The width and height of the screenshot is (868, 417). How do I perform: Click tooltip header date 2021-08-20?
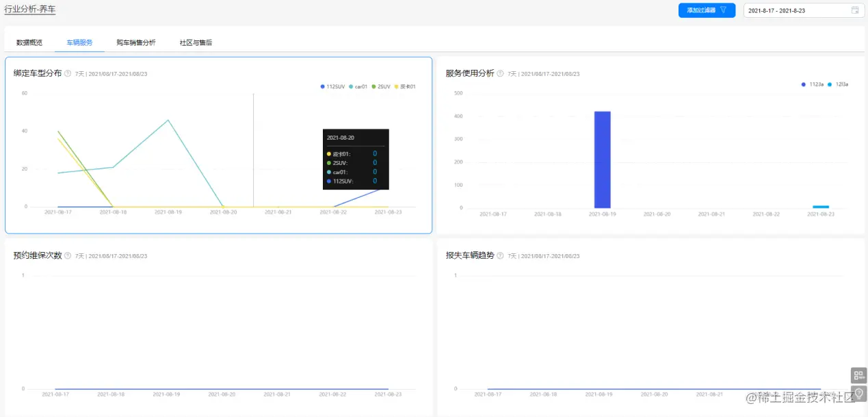341,138
